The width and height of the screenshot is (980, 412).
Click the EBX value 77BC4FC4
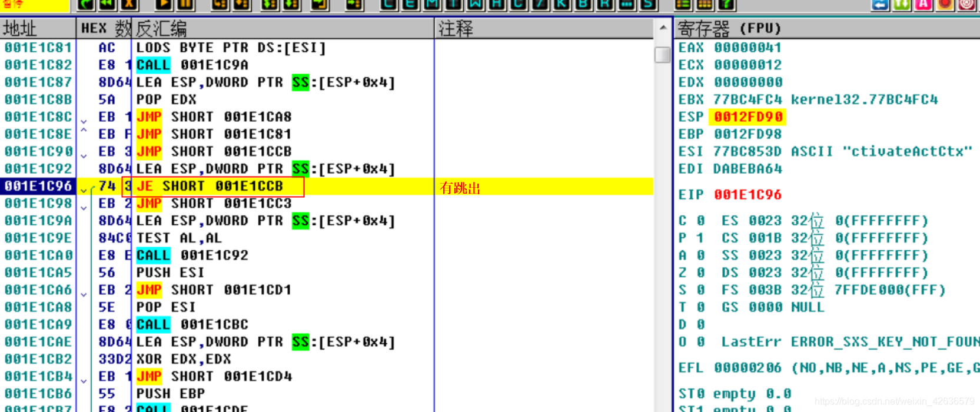tap(748, 99)
